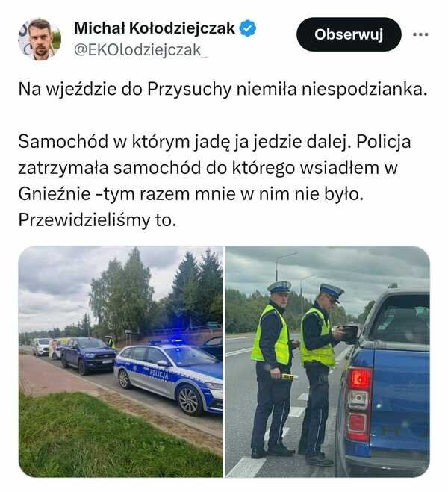Click the blue flashing light bar on police car
Viewport: 448px width, 492px height.
167,342
